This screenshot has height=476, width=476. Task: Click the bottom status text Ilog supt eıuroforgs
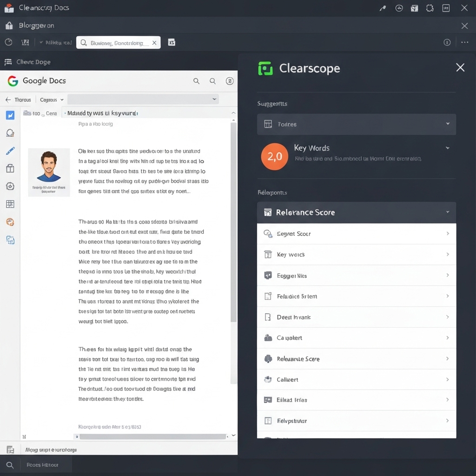click(x=51, y=450)
